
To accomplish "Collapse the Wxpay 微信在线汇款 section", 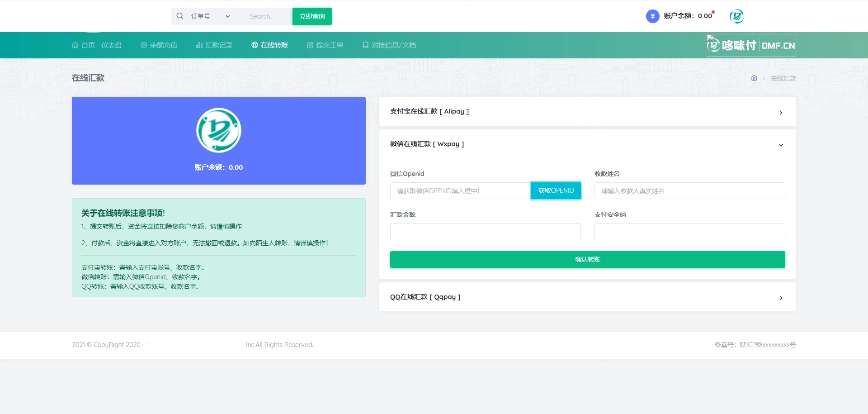I will (587, 144).
